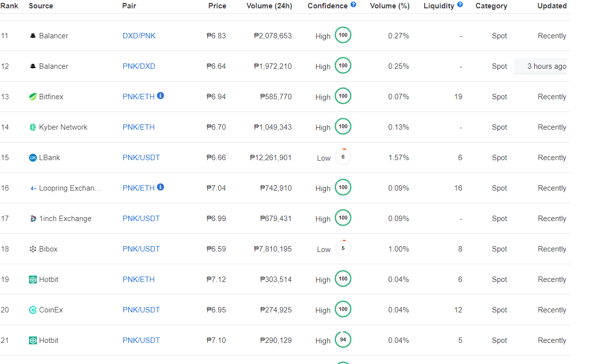Click the Kyber Network logo
This screenshot has height=364, width=605.
point(33,127)
